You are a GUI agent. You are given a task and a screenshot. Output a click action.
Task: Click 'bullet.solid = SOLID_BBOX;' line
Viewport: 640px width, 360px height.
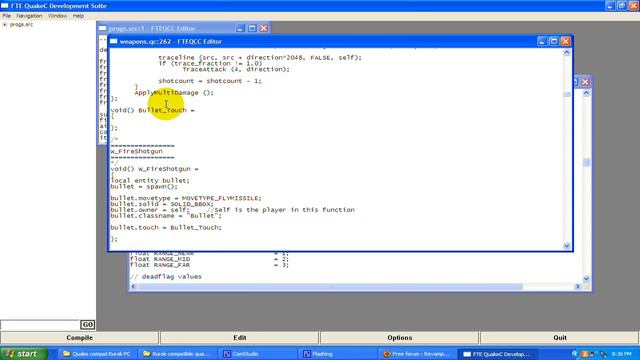coord(162,204)
